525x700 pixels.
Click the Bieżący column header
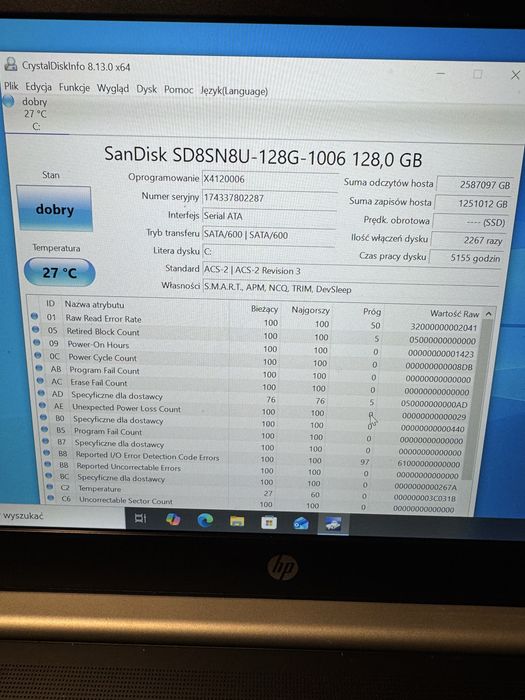click(x=264, y=308)
